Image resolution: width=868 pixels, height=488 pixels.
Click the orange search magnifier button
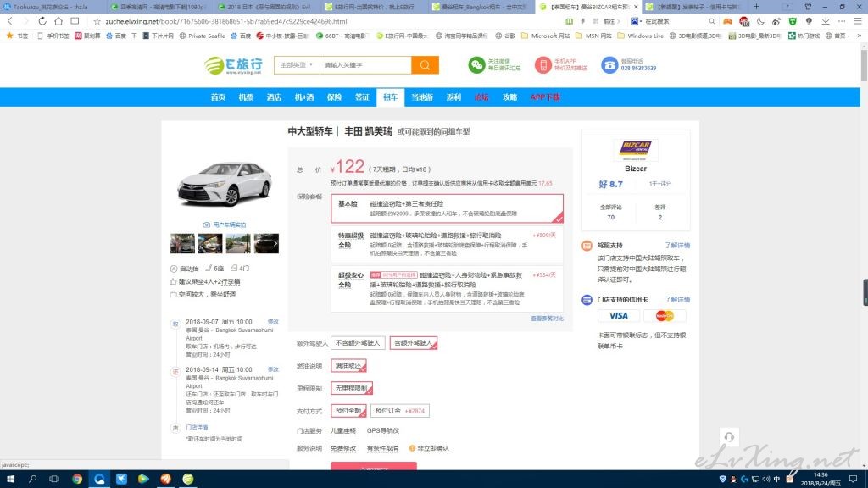click(425, 64)
